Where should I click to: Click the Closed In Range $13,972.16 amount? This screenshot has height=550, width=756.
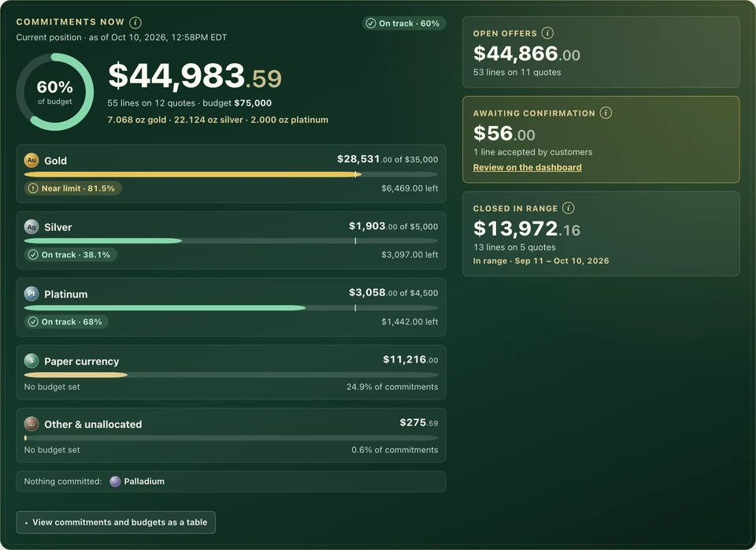click(x=527, y=229)
